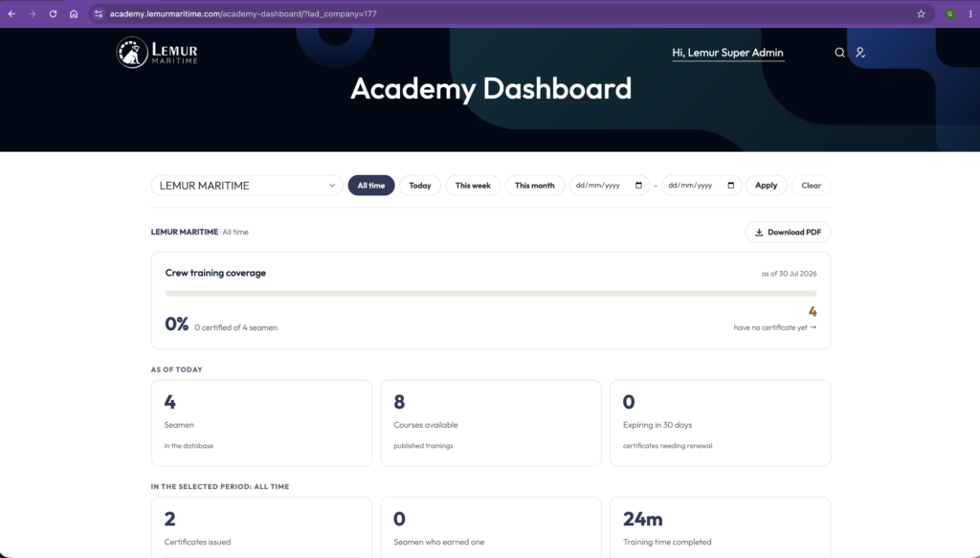Click the Seamen who earned one card
The height and width of the screenshot is (558, 980).
pos(491,527)
